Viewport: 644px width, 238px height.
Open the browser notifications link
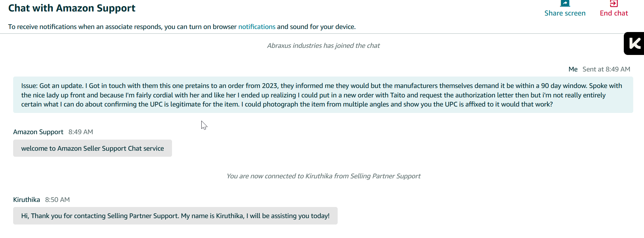[257, 27]
